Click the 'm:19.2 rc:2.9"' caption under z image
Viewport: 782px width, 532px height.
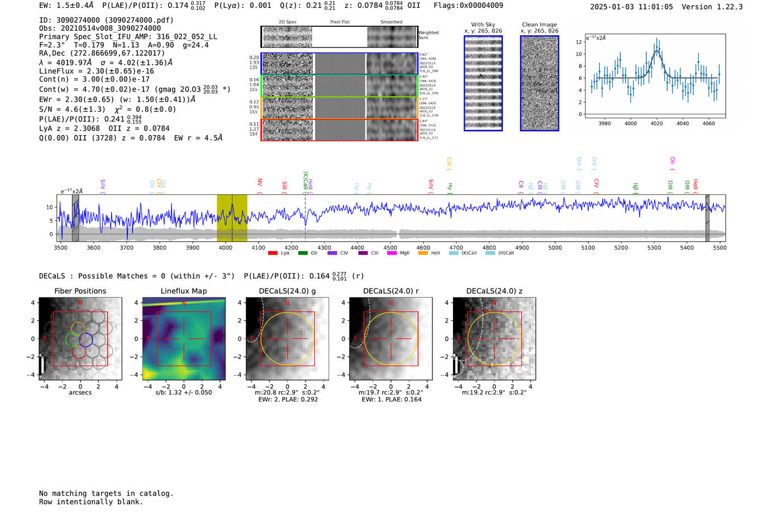[x=494, y=392]
